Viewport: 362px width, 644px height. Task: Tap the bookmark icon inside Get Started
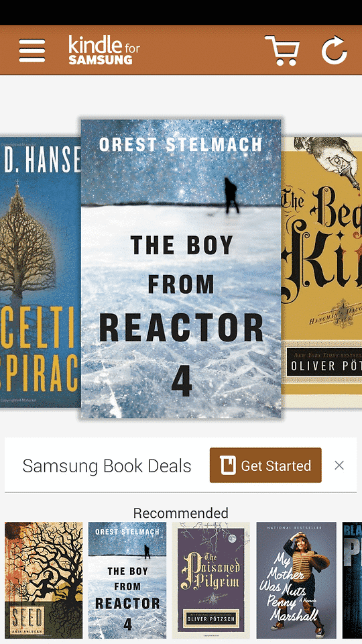click(228, 466)
